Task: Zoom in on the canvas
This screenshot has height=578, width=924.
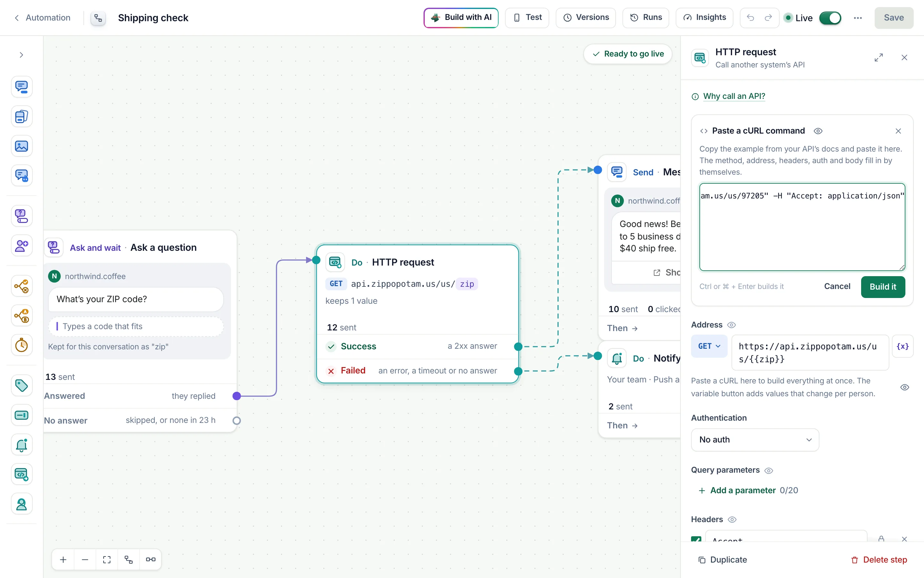Action: tap(64, 560)
